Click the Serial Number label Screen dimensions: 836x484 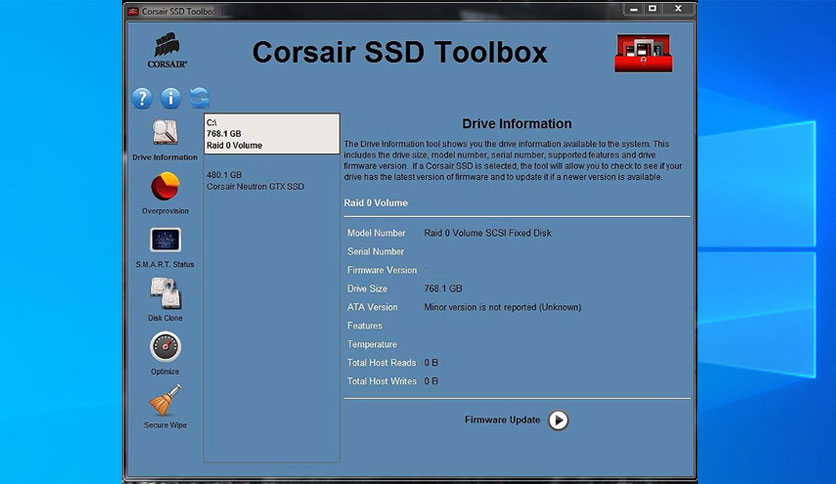(x=375, y=252)
